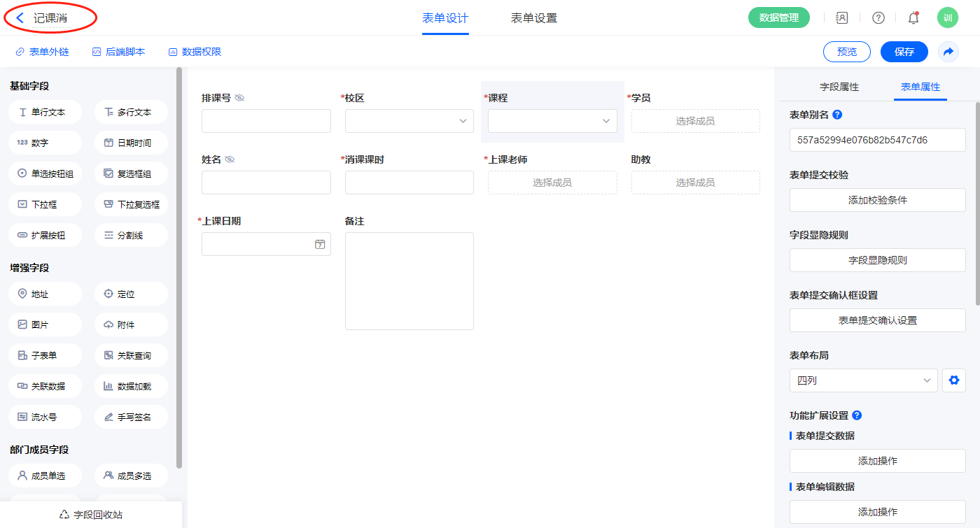Toggle the hidden eye icon beside 姓名
Image resolution: width=980 pixels, height=528 pixels.
pyautogui.click(x=230, y=159)
